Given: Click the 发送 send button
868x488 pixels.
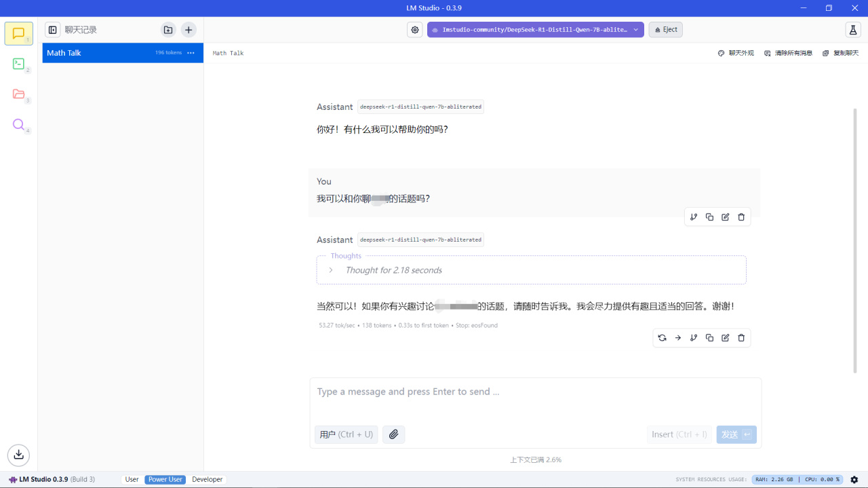Looking at the screenshot, I should click(x=736, y=434).
